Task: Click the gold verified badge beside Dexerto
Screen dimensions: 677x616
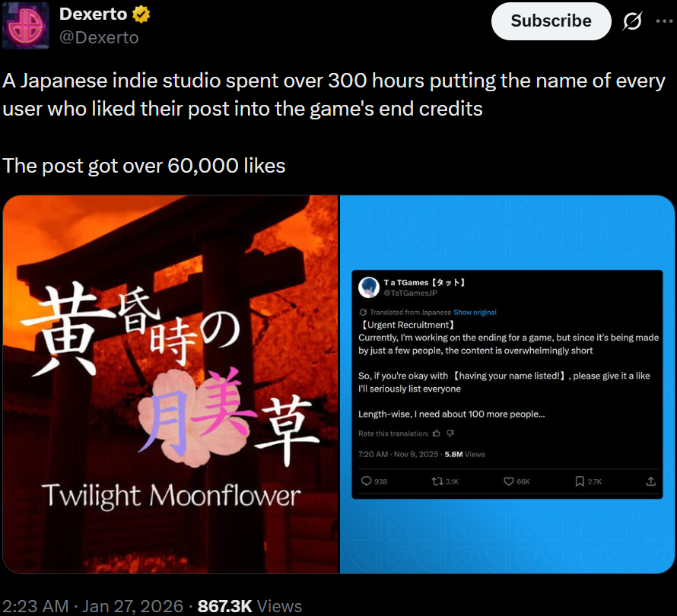Action: click(141, 14)
